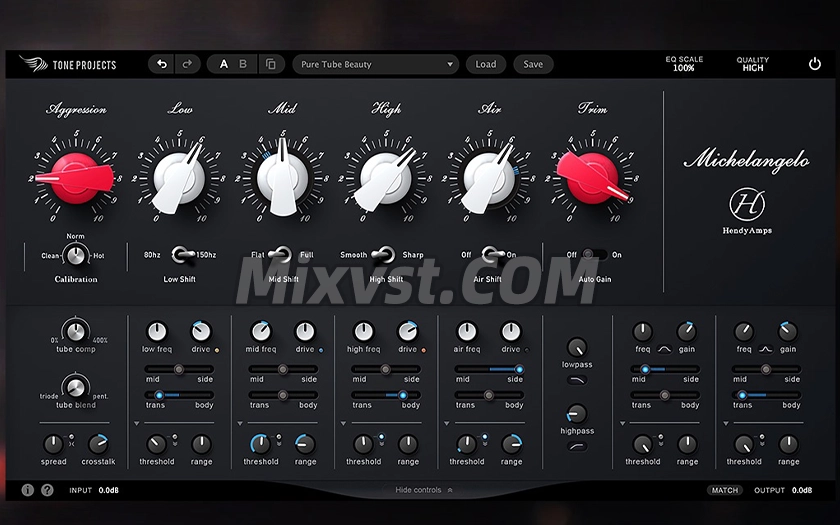
Task: Click the Save preset button
Action: (x=533, y=64)
